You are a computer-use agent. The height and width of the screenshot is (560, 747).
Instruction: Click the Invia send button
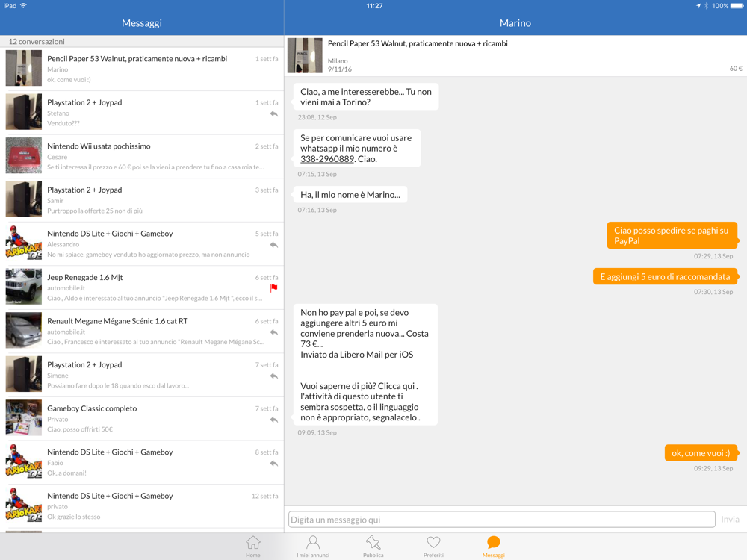pos(730,520)
